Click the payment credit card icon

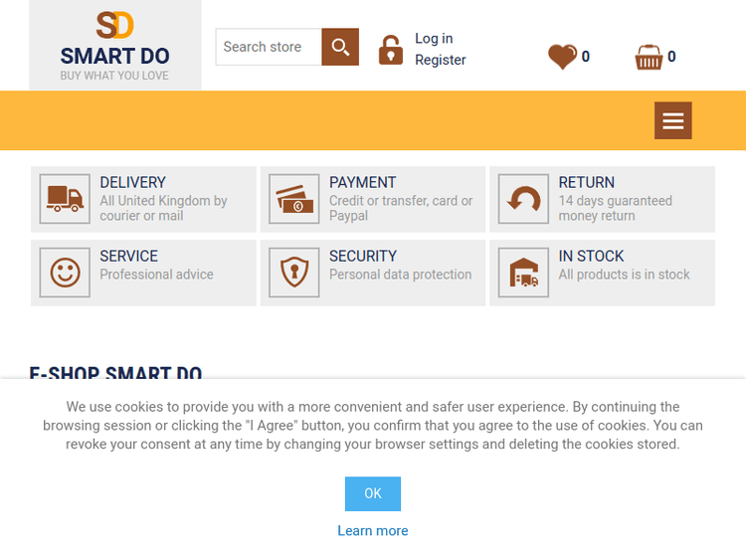click(x=294, y=199)
